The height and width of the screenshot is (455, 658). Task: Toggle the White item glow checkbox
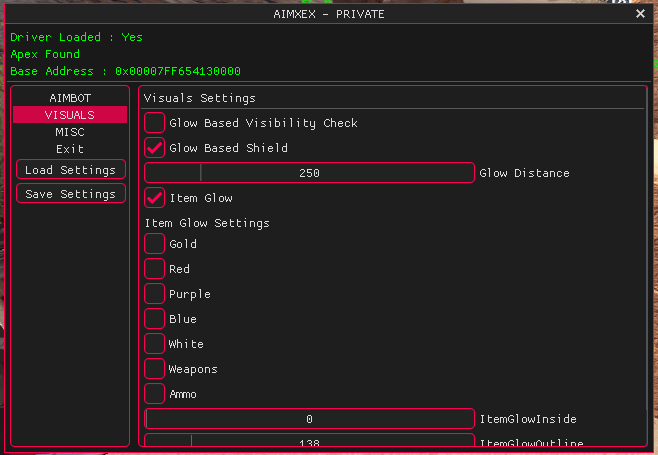[x=155, y=344]
